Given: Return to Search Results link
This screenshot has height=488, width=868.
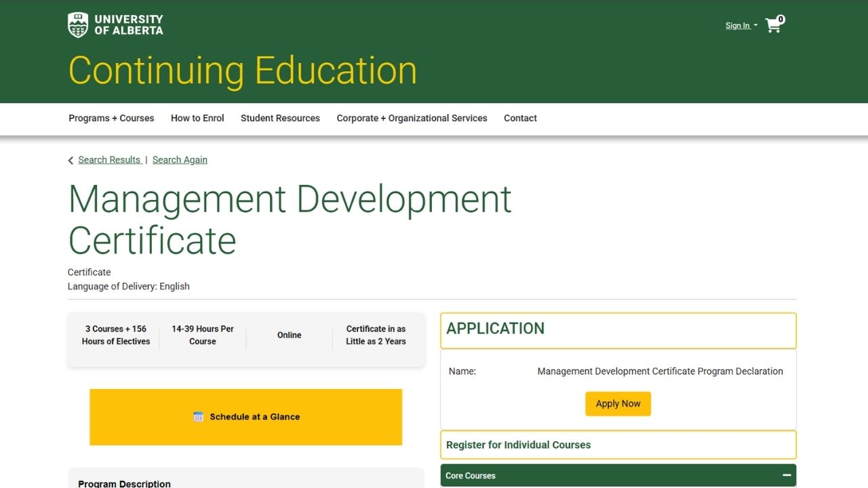Looking at the screenshot, I should click(109, 160).
